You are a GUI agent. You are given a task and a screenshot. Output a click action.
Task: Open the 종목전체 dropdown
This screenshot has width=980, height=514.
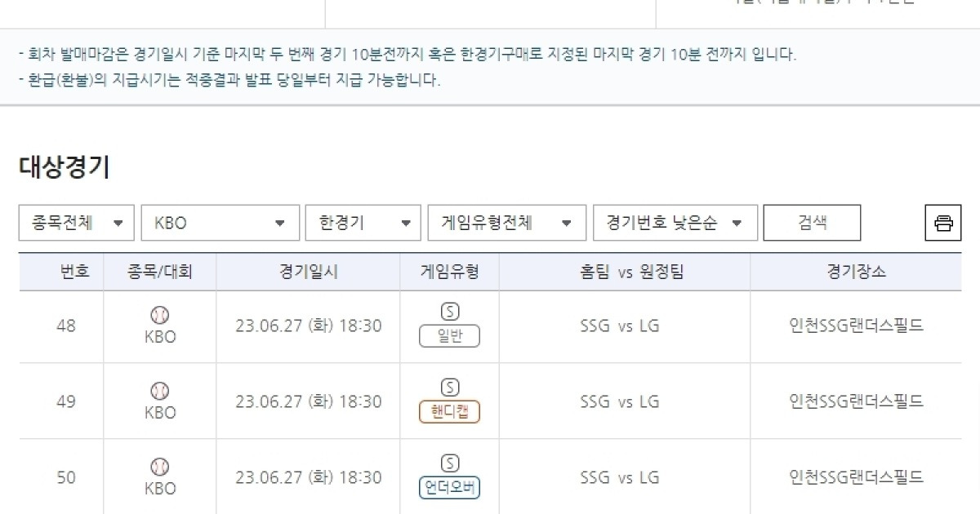click(75, 222)
